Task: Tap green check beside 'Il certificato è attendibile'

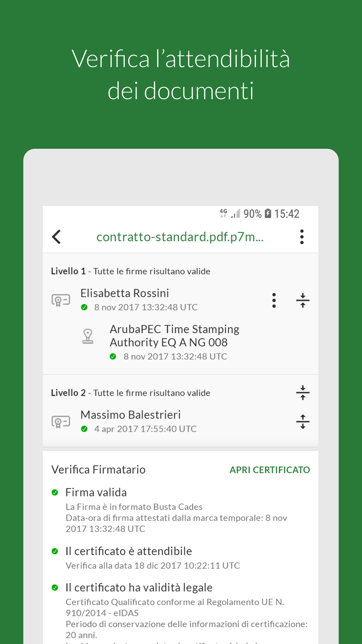Action: pyautogui.click(x=55, y=551)
